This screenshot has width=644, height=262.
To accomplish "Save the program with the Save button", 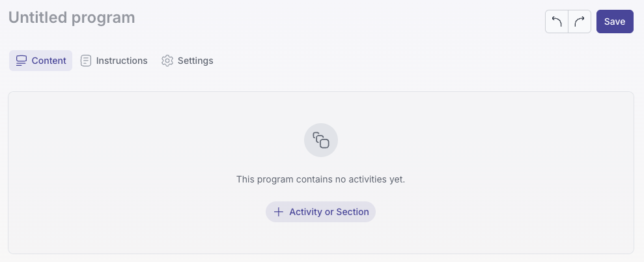I will click(615, 22).
